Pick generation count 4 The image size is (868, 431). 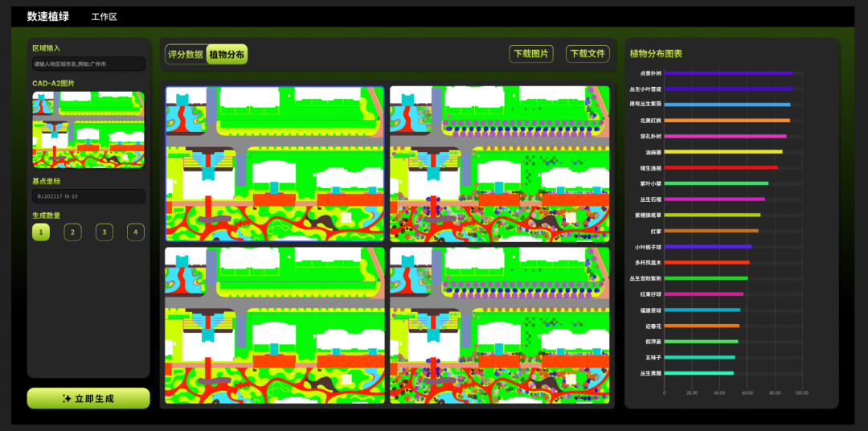point(136,232)
